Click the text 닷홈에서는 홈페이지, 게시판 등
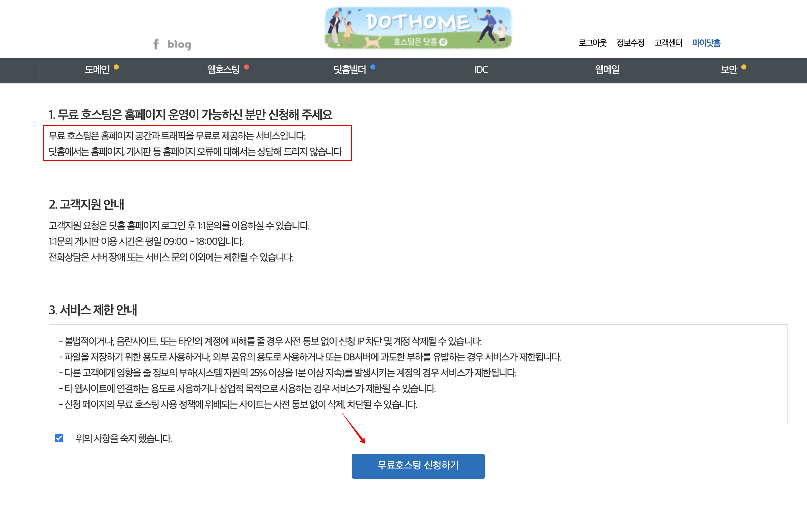 196,152
